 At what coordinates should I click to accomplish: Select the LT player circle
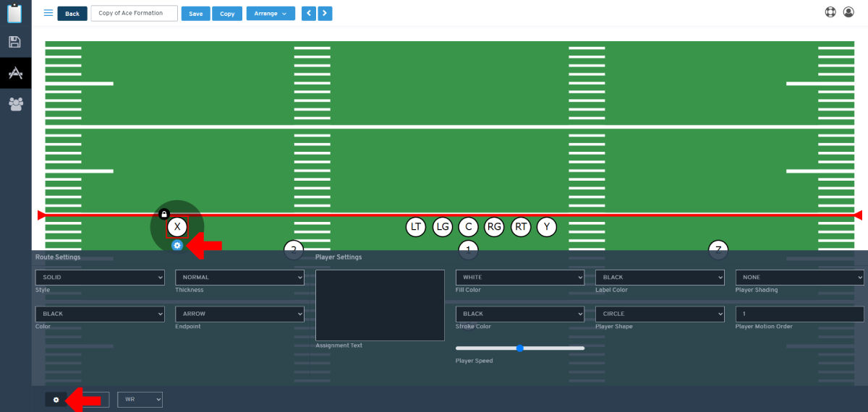click(x=415, y=227)
